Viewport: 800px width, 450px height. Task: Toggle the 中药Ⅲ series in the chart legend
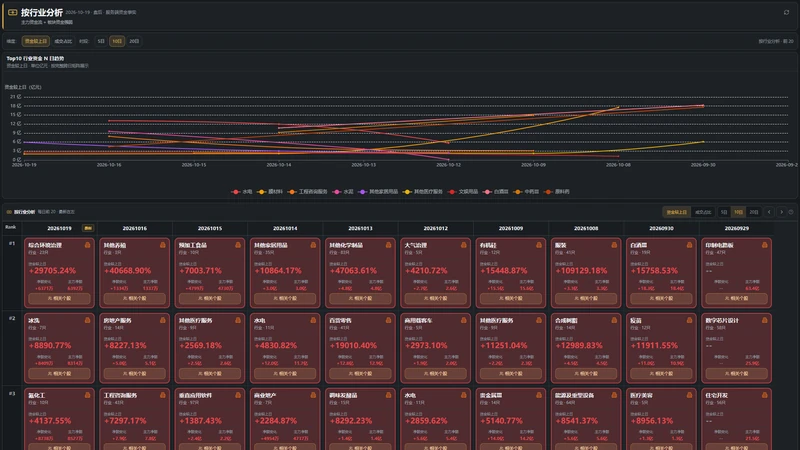(526, 192)
